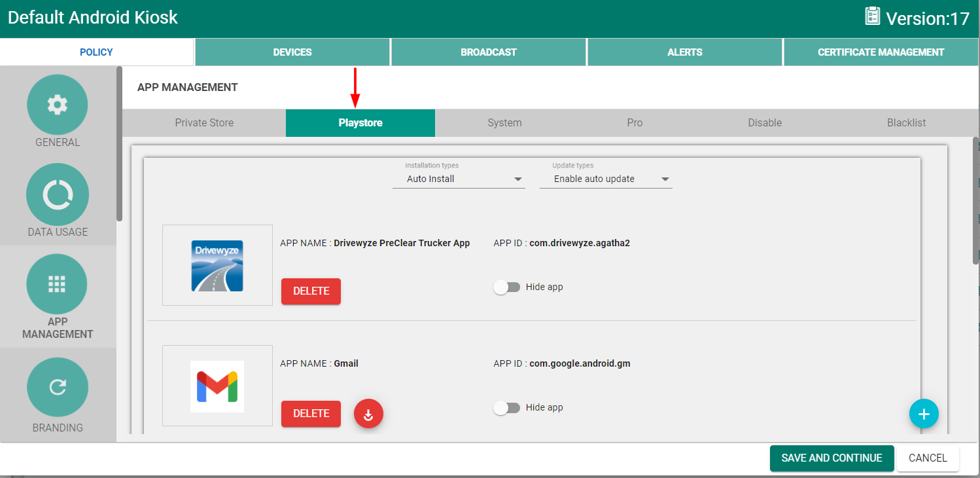Switch to the Broadcast tab
This screenshot has width=980, height=478.
point(489,52)
